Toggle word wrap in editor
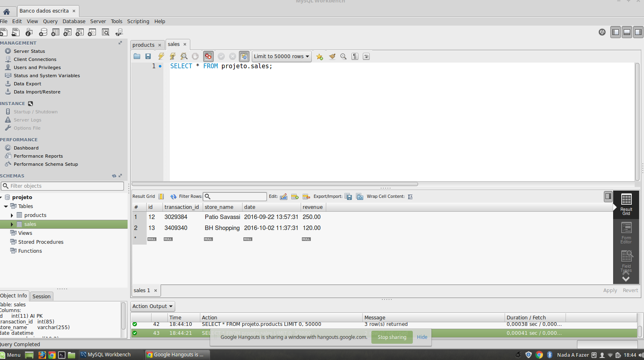 (x=366, y=56)
